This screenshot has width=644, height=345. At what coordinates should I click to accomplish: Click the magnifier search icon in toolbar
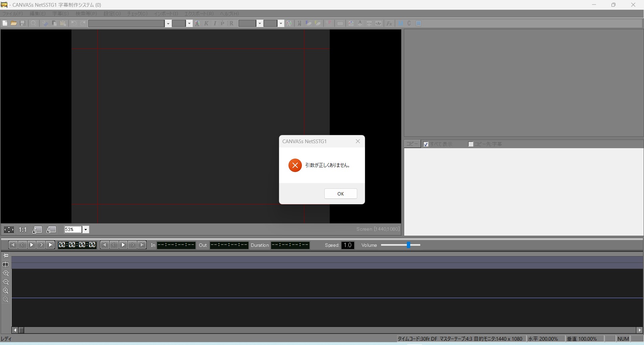coord(33,23)
